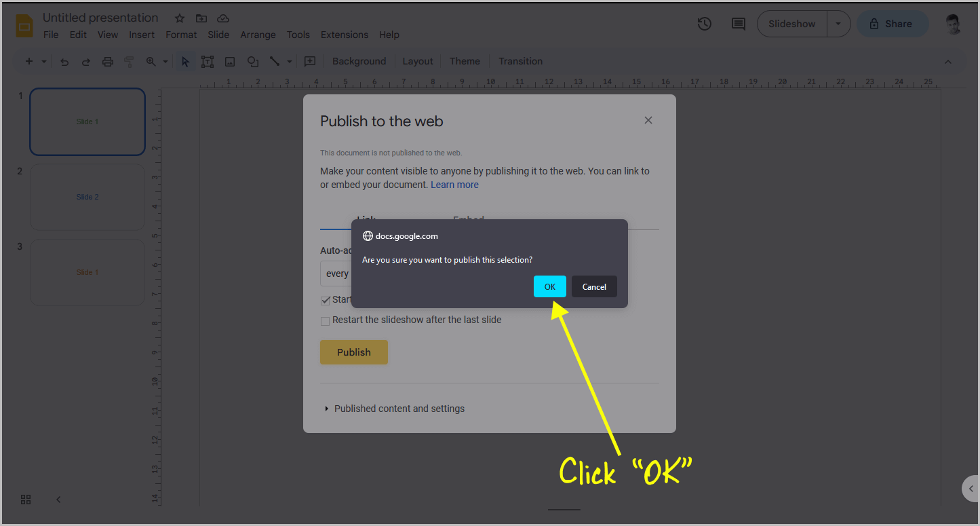Uncheck the 'Start slideshow' checkbox
Image resolution: width=980 pixels, height=526 pixels.
click(x=326, y=299)
